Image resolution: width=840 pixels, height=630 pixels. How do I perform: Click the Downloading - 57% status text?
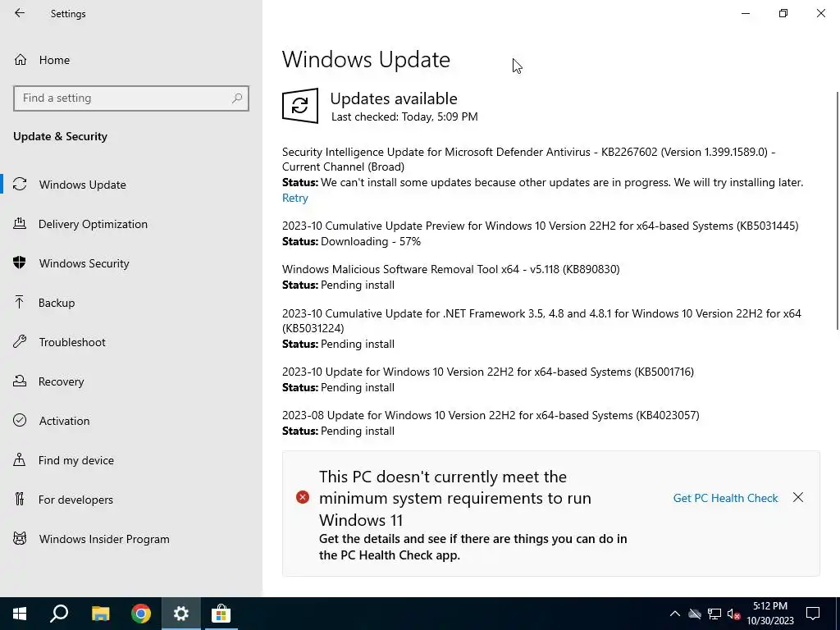point(371,242)
